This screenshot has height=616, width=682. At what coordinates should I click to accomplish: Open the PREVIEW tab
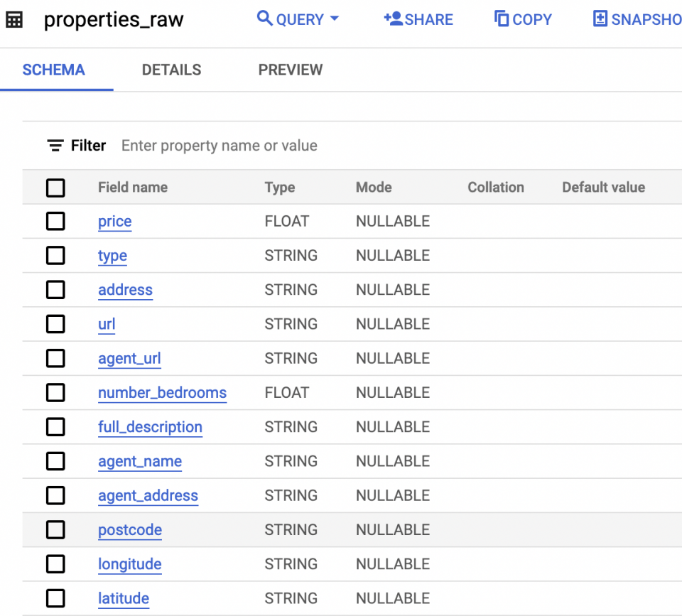[x=290, y=70]
